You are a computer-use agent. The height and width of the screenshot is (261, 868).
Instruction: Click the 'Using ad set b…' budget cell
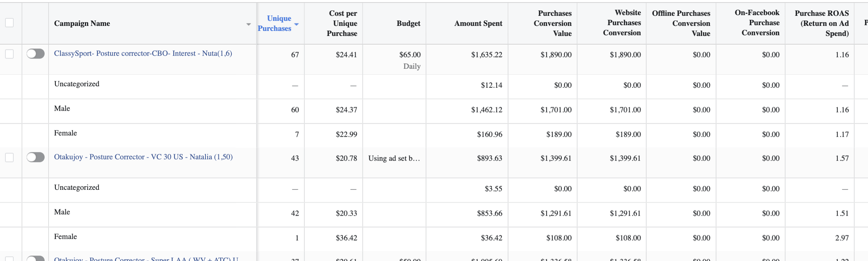coord(394,158)
